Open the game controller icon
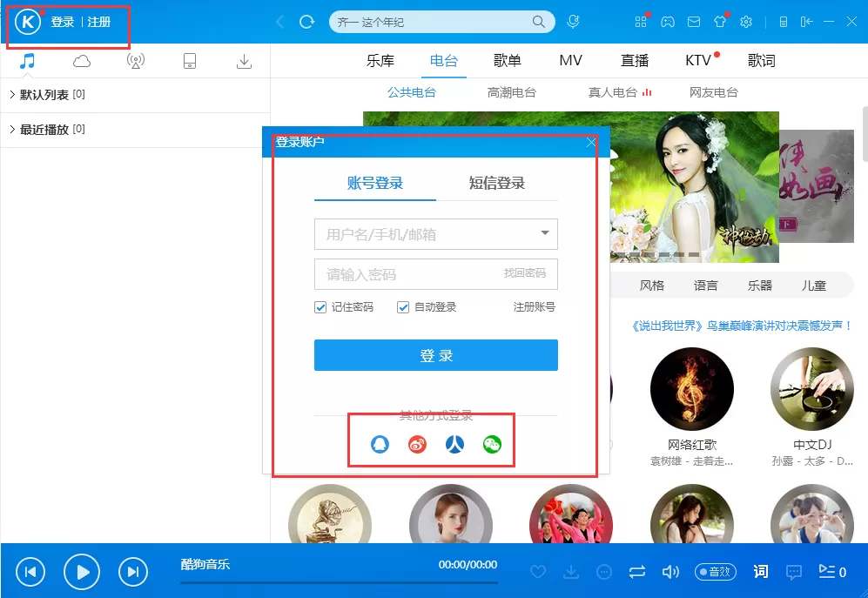The width and height of the screenshot is (868, 598). [668, 22]
